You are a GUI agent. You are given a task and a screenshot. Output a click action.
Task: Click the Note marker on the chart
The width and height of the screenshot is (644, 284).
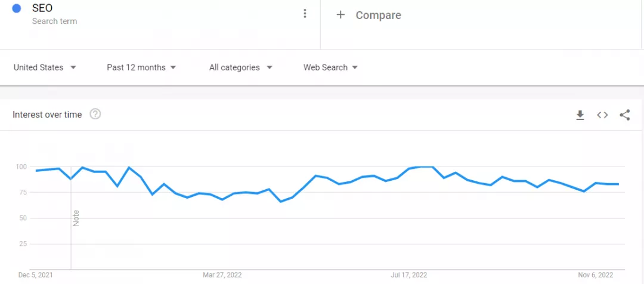click(76, 218)
